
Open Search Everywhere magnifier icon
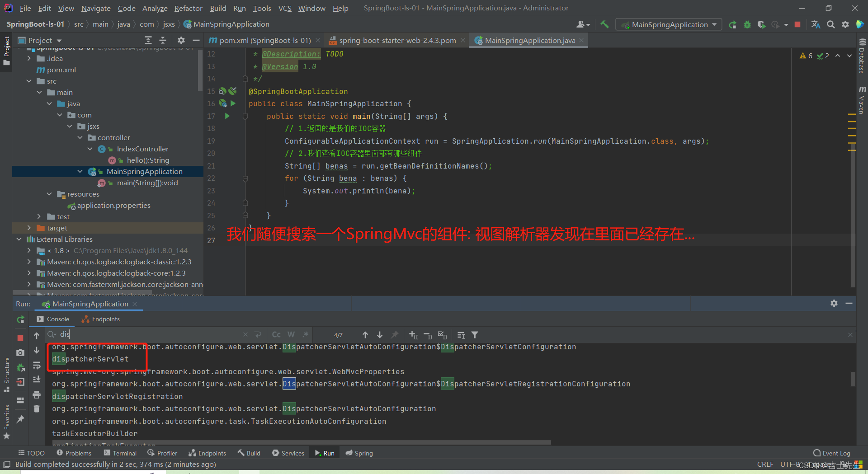(x=830, y=24)
